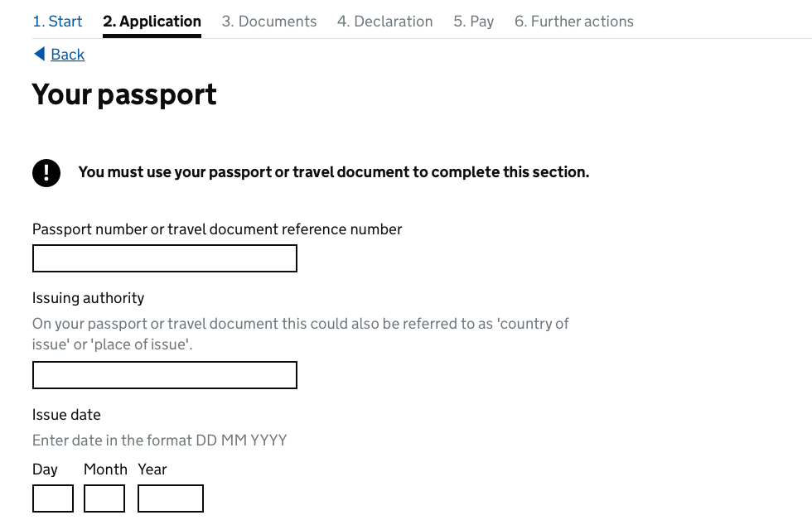This screenshot has height=520, width=812.
Task: Focus the passport number input field
Action: [x=165, y=258]
